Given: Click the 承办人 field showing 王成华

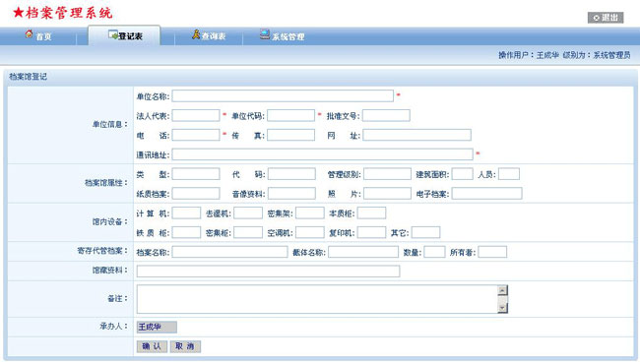Looking at the screenshot, I should [x=157, y=327].
